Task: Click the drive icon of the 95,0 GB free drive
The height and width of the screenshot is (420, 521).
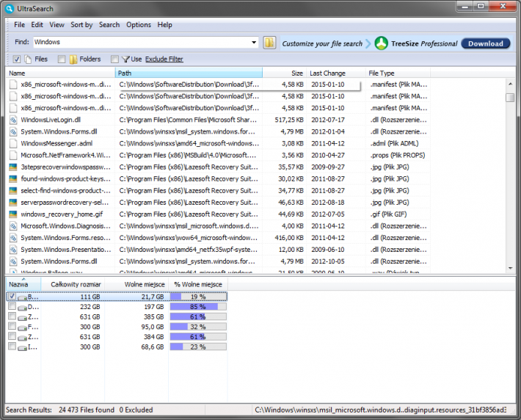Action: [x=22, y=327]
